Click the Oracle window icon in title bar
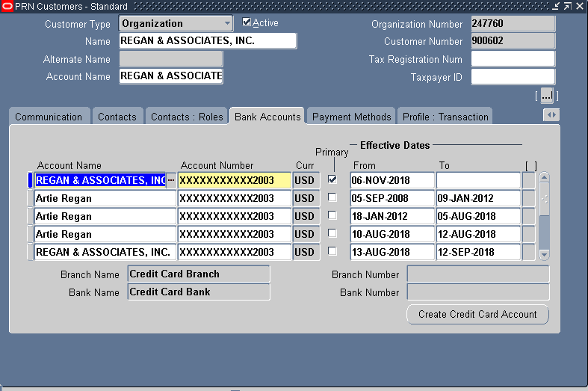 (7, 6)
